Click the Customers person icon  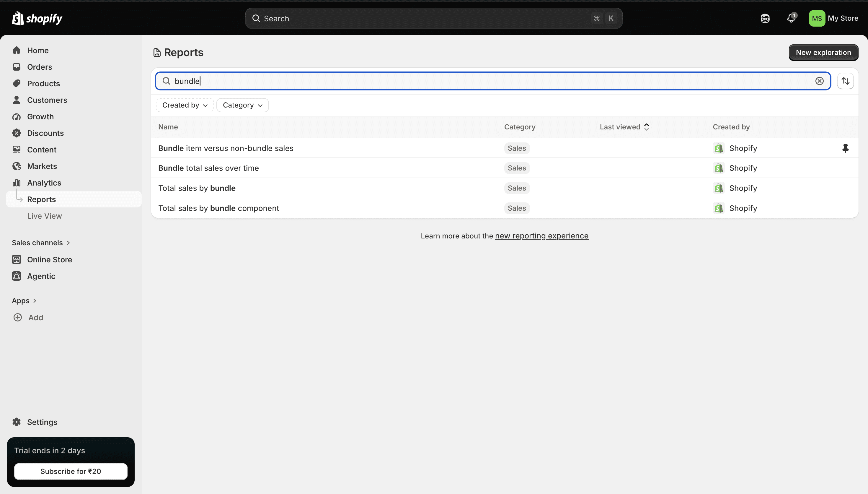[x=17, y=100]
